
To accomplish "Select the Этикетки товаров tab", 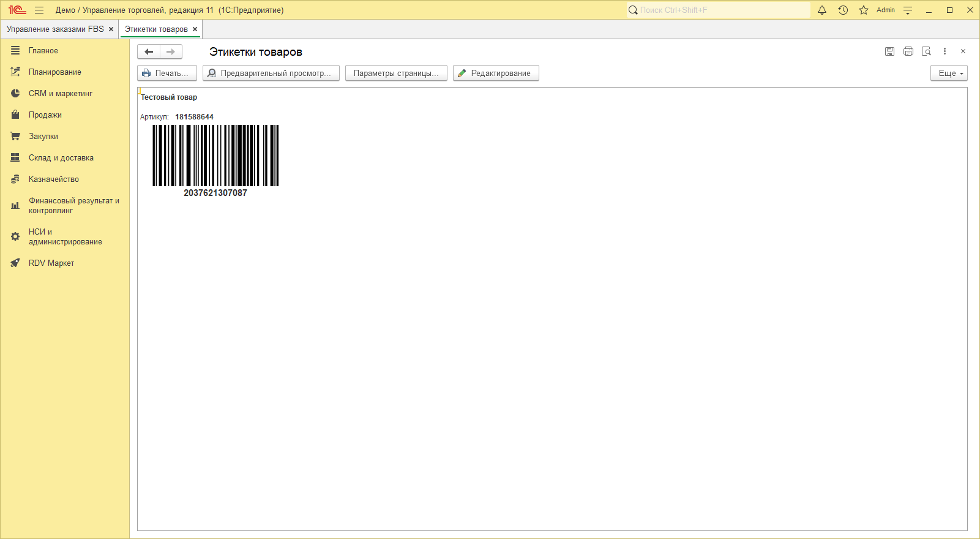I will tap(156, 29).
